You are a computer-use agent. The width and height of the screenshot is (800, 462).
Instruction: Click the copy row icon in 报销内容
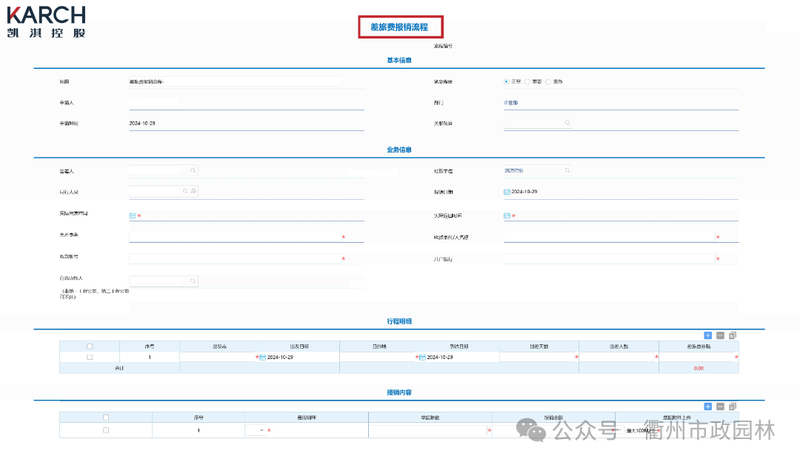(x=732, y=407)
